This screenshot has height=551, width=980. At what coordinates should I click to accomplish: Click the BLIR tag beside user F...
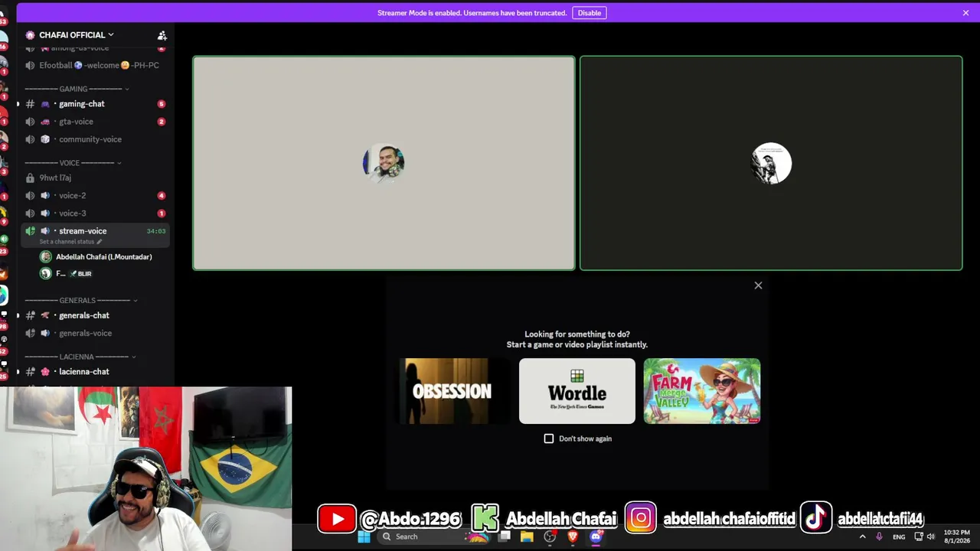click(x=81, y=273)
